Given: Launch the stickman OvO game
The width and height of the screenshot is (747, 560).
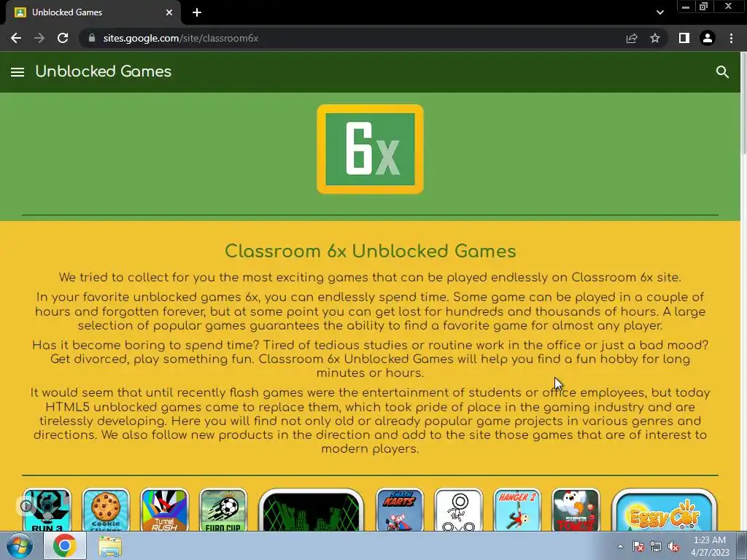Looking at the screenshot, I should pos(459,510).
